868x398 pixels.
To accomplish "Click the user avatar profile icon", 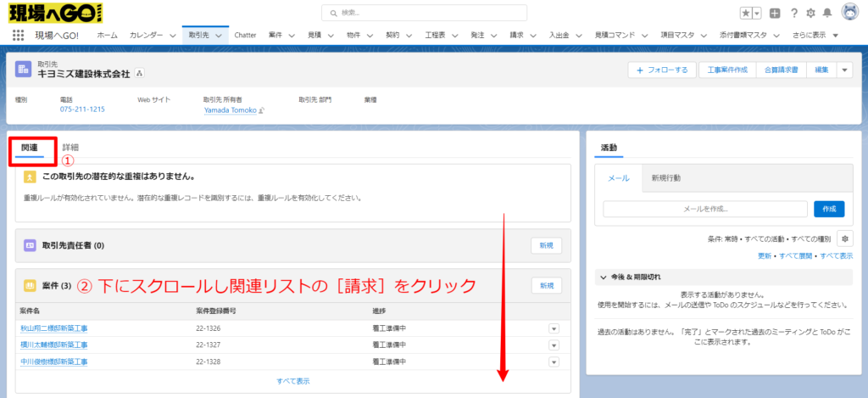I will (x=849, y=12).
